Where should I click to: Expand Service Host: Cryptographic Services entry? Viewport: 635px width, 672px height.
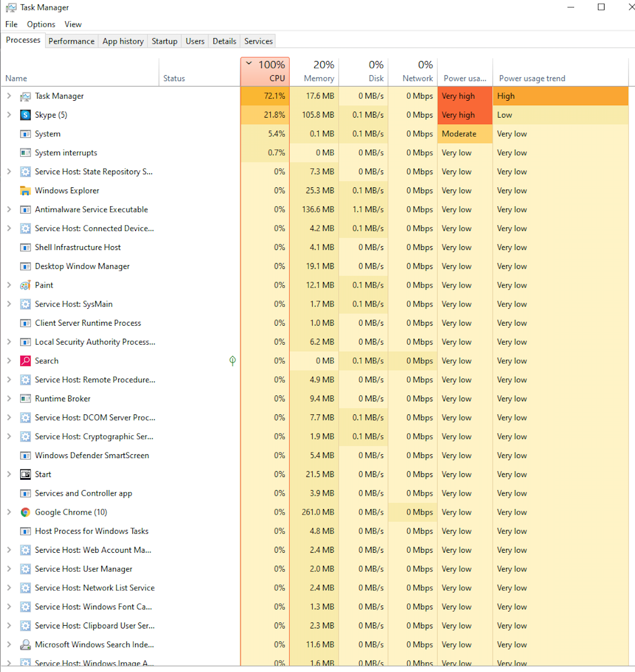(9, 436)
